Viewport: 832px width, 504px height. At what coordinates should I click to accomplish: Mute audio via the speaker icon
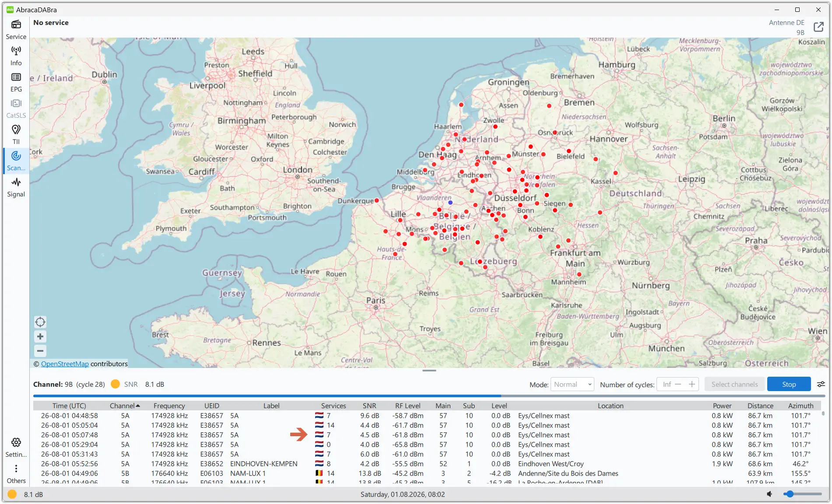pyautogui.click(x=769, y=494)
